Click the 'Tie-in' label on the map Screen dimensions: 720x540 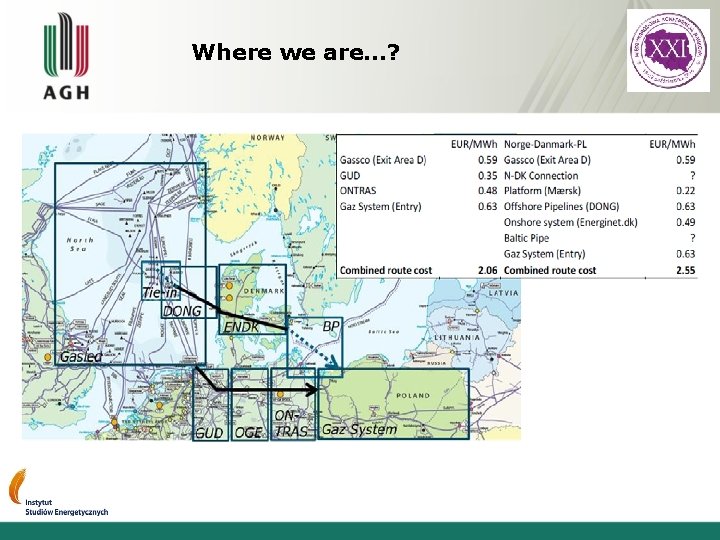tap(159, 292)
